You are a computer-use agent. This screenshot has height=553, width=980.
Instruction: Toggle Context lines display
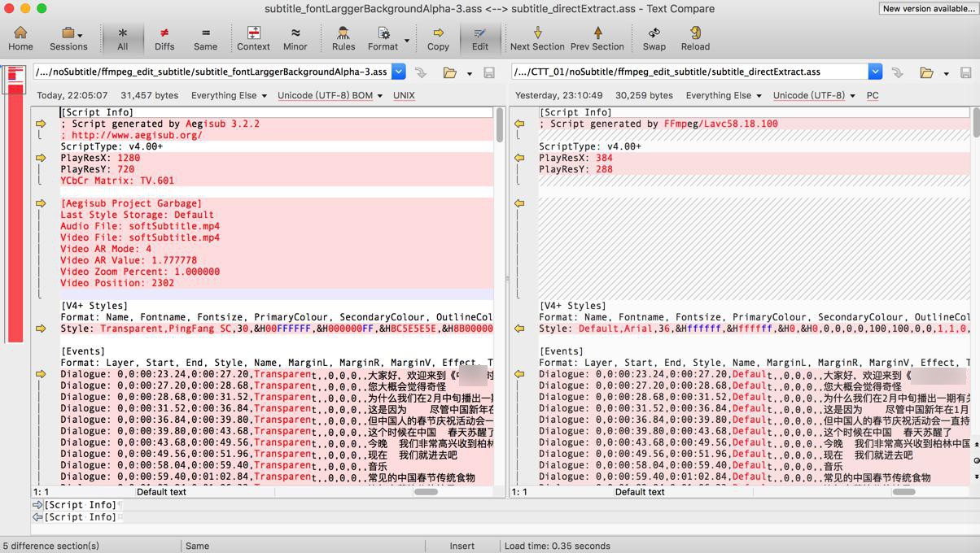[253, 38]
